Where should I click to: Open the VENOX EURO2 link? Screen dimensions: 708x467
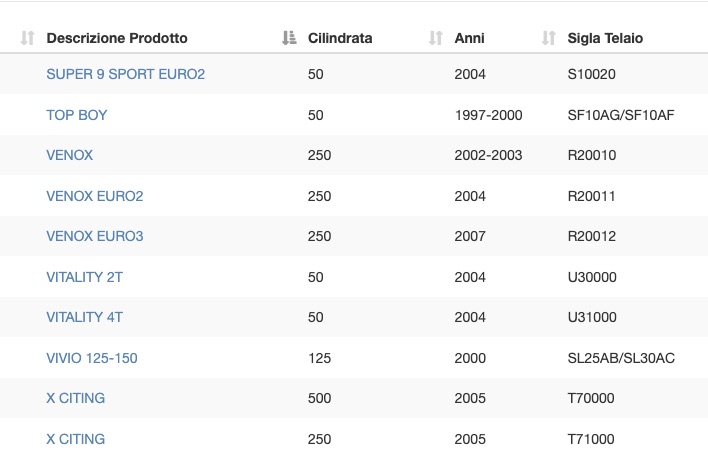click(95, 196)
